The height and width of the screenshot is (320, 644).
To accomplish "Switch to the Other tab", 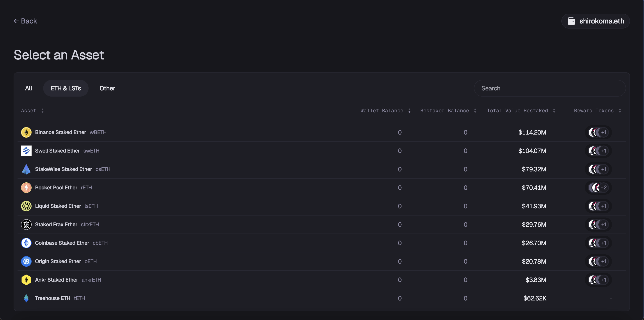I will point(107,88).
